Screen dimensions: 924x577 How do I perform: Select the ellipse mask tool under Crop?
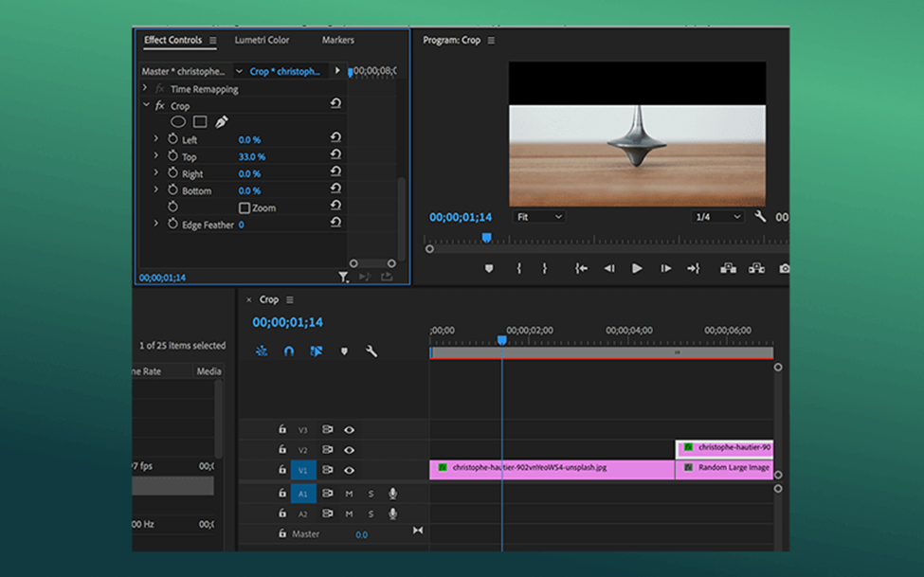tap(178, 122)
